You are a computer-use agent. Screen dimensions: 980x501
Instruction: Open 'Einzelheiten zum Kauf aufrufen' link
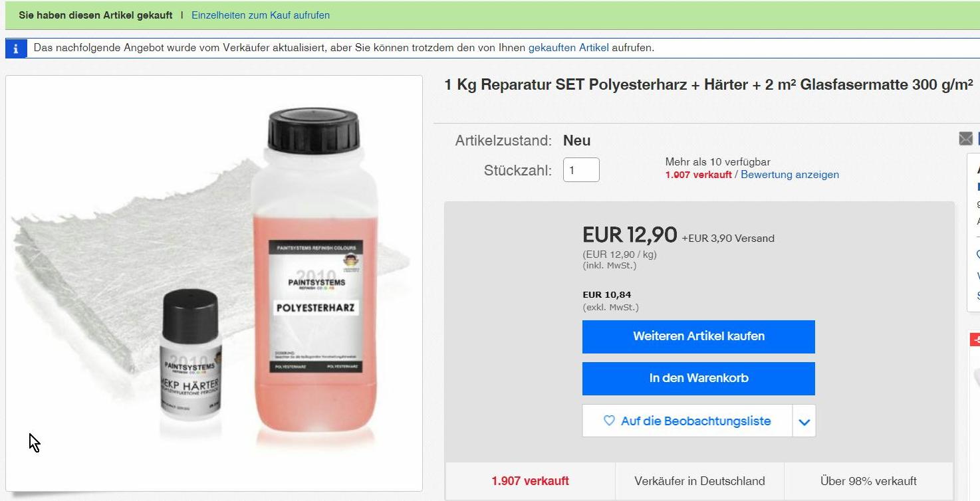click(261, 15)
